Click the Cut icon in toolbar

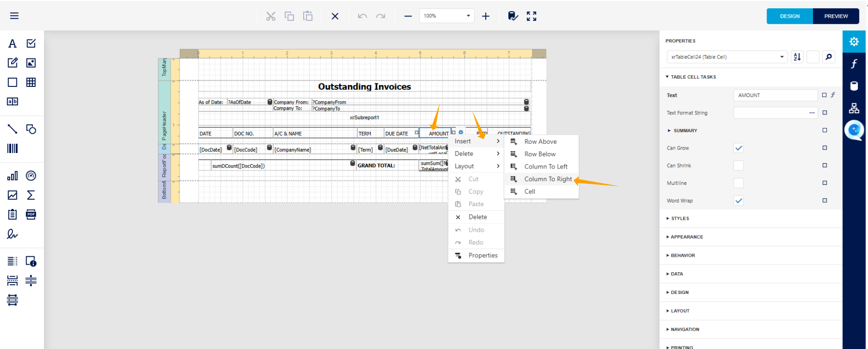point(271,16)
